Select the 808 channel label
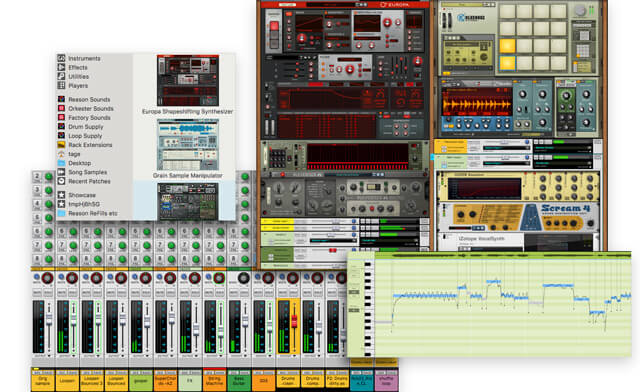 263,381
